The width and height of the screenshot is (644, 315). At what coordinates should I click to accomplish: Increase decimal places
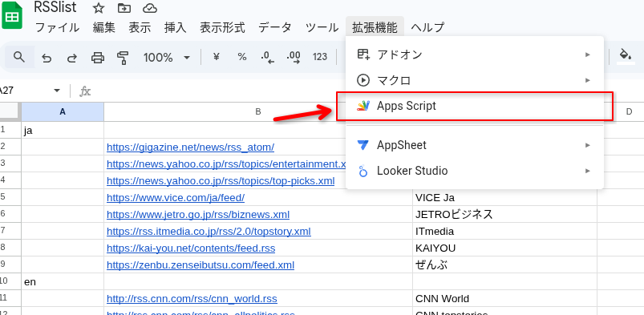pyautogui.click(x=294, y=57)
